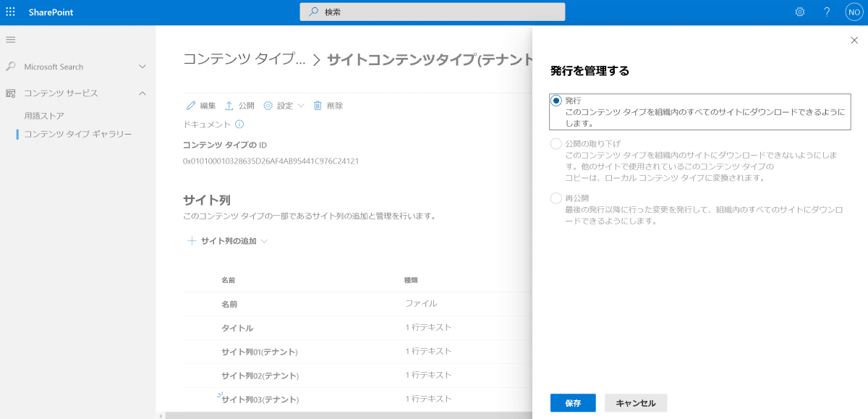Click the plus icon for サイト列の追加
Screen dimensions: 868x419
point(192,241)
